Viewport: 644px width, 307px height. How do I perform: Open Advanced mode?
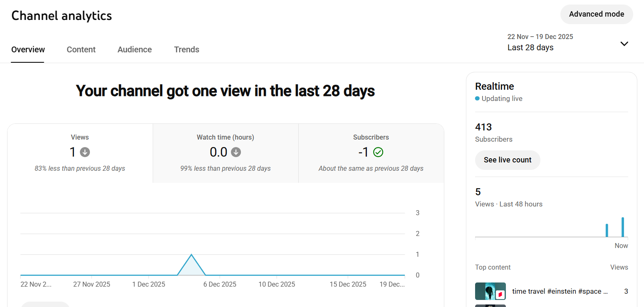click(596, 14)
